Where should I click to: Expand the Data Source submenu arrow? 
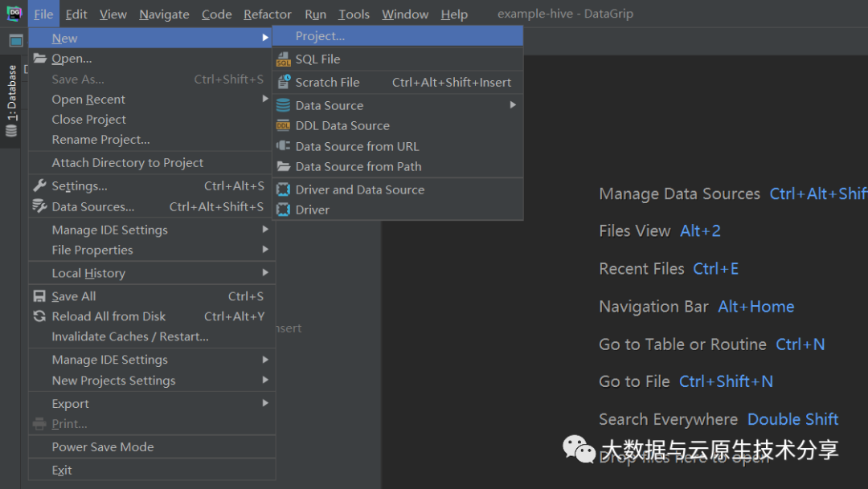[x=513, y=104]
